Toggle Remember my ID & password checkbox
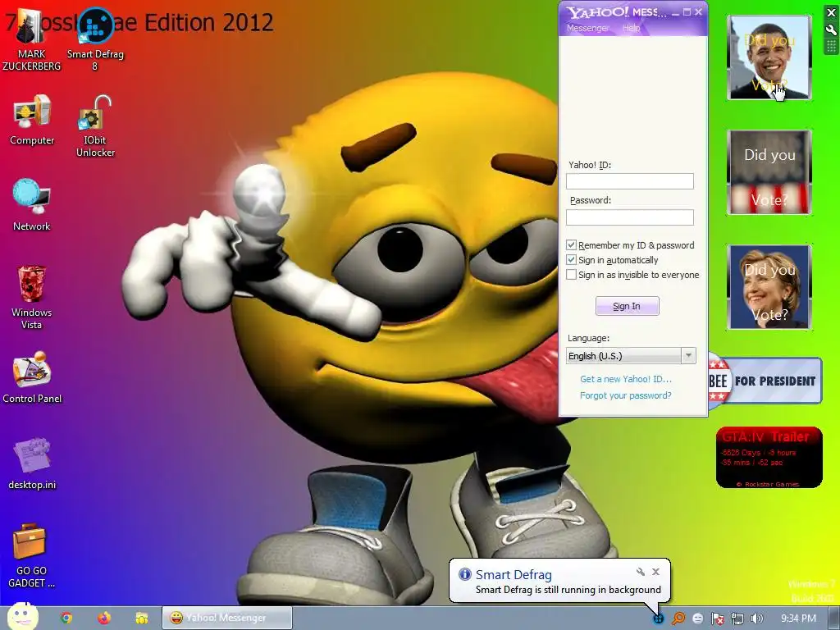This screenshot has height=630, width=840. click(x=571, y=244)
